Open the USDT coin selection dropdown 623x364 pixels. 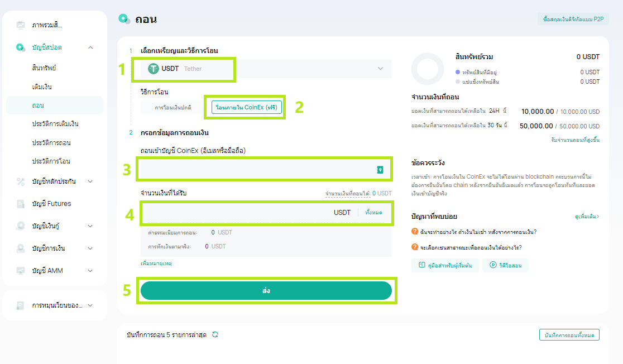coord(380,69)
